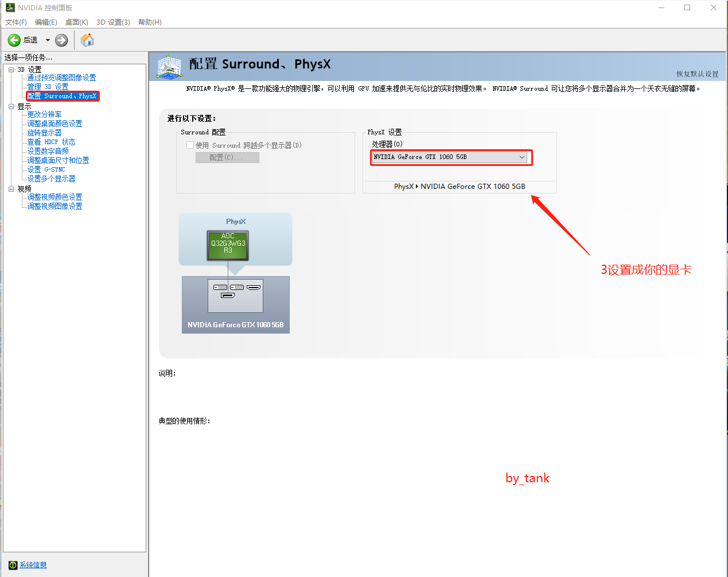Collapse the 显示 tree node

(x=11, y=106)
